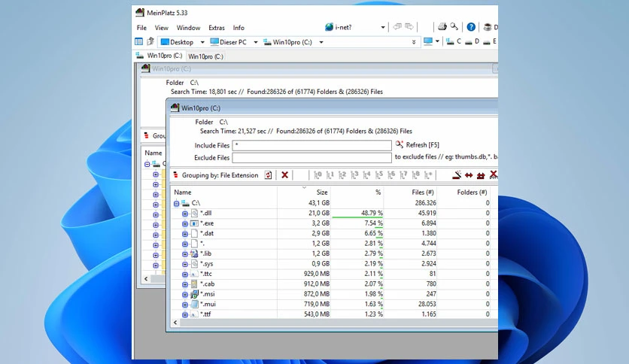The height and width of the screenshot is (364, 629).
Task: Click the forward navigation arrow icon
Action: [409, 26]
